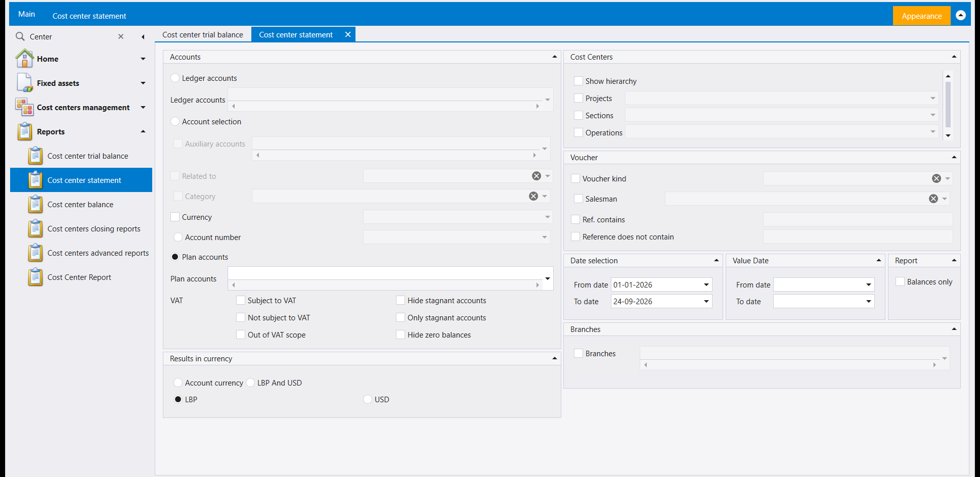Expand the Home menu arrow

(143, 59)
